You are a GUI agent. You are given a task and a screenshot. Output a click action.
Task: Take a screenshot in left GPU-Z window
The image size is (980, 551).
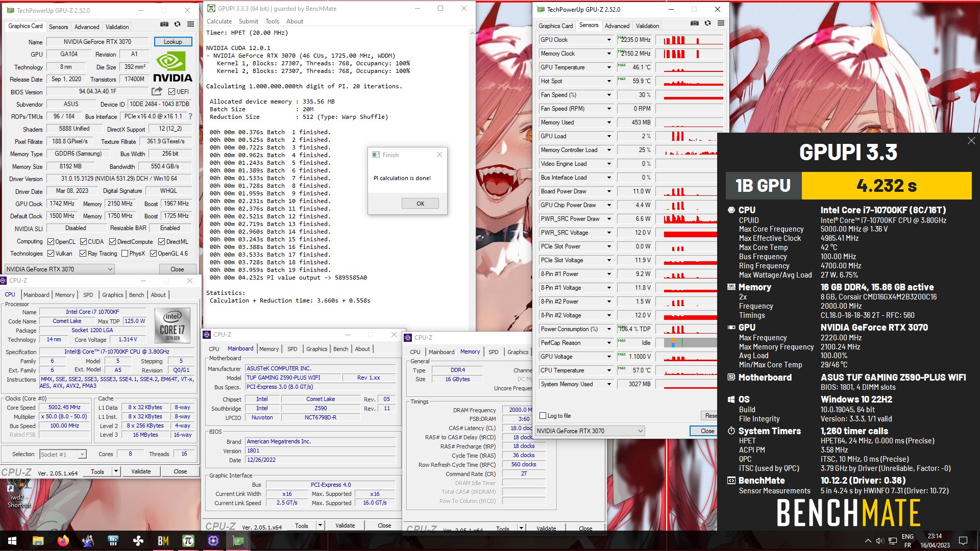click(x=164, y=24)
